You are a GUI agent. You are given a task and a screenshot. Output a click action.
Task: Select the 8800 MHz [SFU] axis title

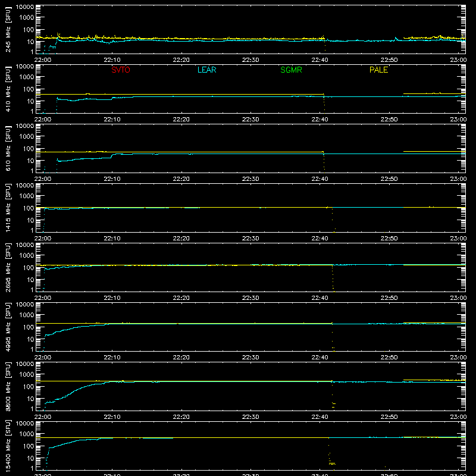tap(8, 386)
